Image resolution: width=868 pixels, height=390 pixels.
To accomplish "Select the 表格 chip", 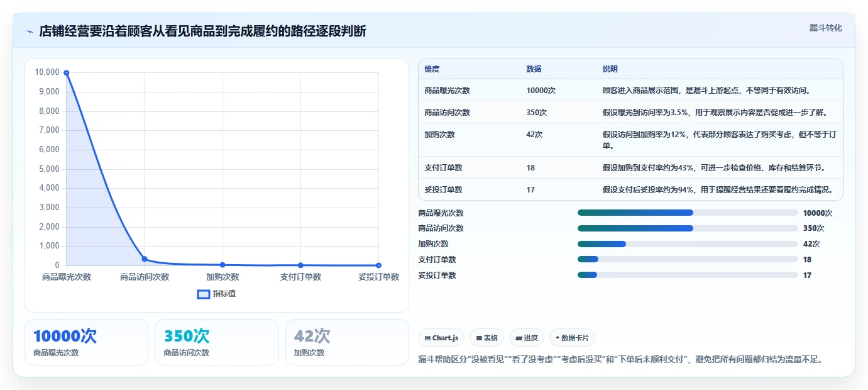I will tap(486, 338).
